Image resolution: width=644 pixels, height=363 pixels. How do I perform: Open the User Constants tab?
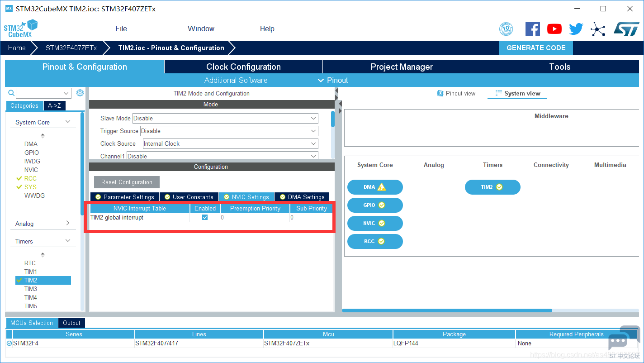[x=189, y=197]
